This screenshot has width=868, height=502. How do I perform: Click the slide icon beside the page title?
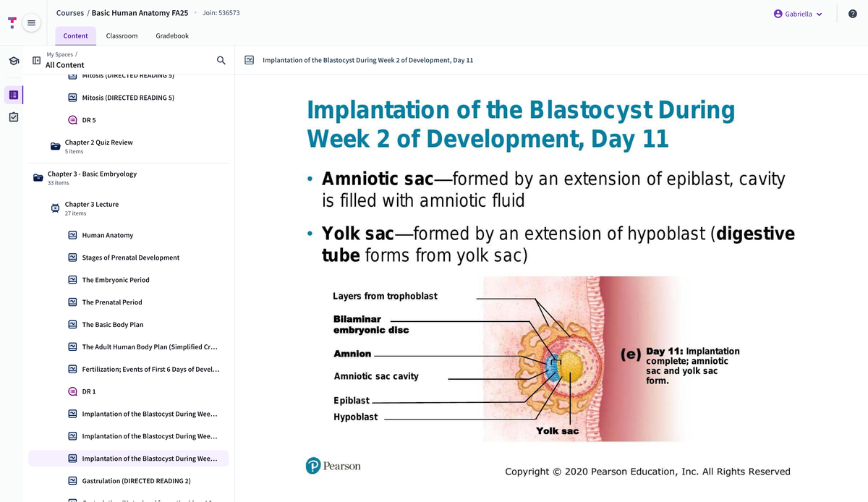(249, 60)
